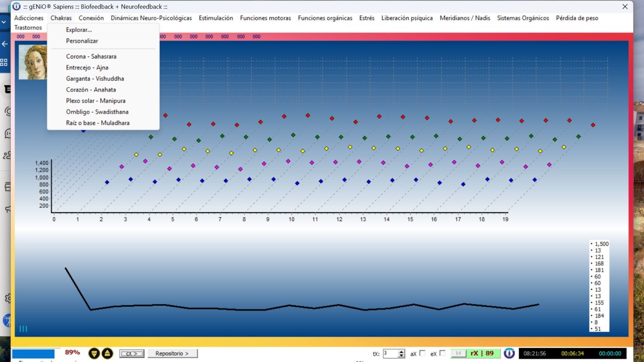644x362 pixels.
Task: Tick the eX checkbox
Action: tap(442, 353)
